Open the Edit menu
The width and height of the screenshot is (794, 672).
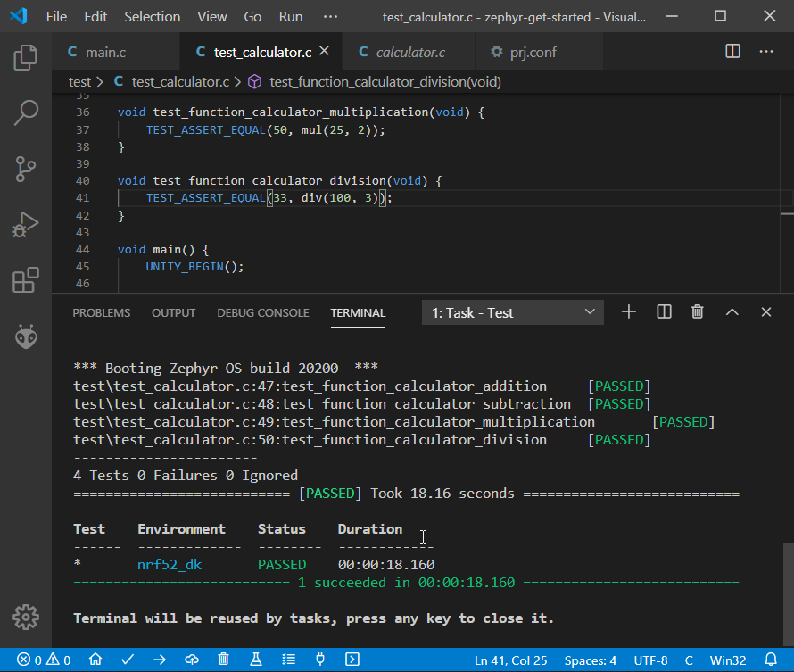95,17
